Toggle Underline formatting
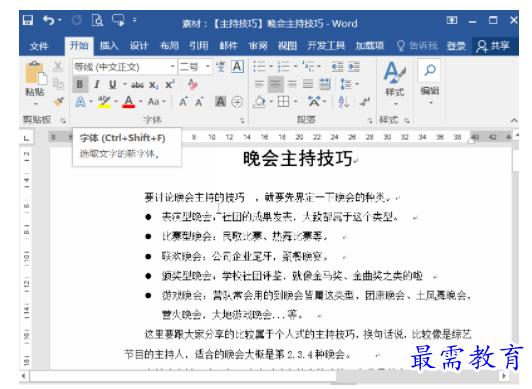Screen dimensions: 532x389 113,84
